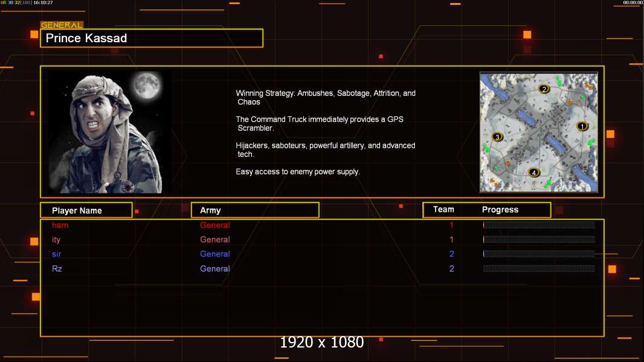Click the Command Truck GPS Scrambler text
Image resolution: width=644 pixels, height=362 pixels.
(x=320, y=124)
